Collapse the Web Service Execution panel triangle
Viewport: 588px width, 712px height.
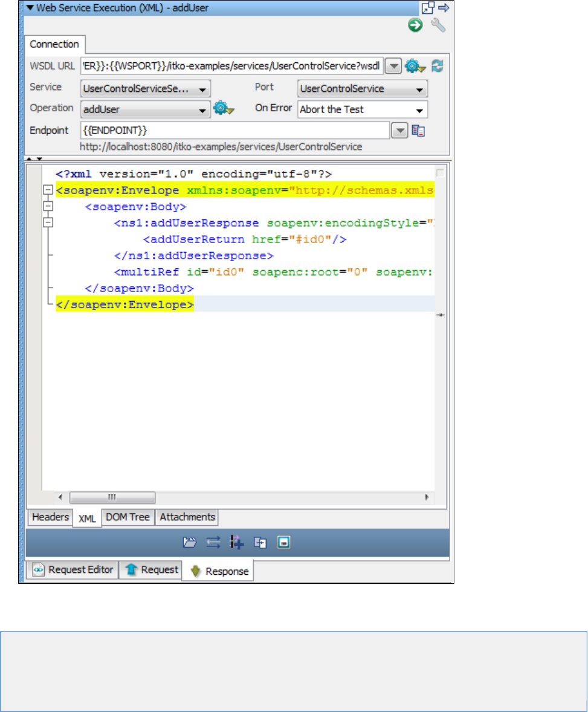click(x=30, y=8)
